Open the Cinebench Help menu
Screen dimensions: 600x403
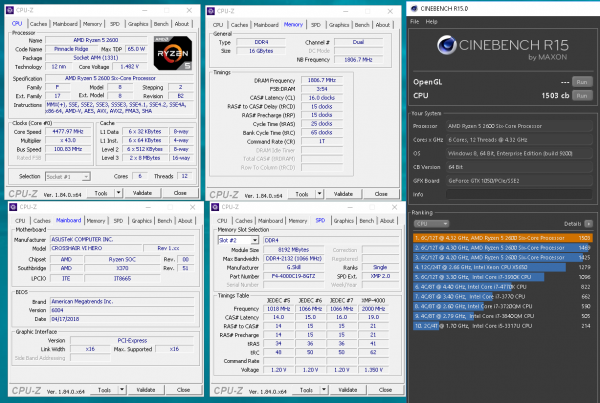coord(430,22)
